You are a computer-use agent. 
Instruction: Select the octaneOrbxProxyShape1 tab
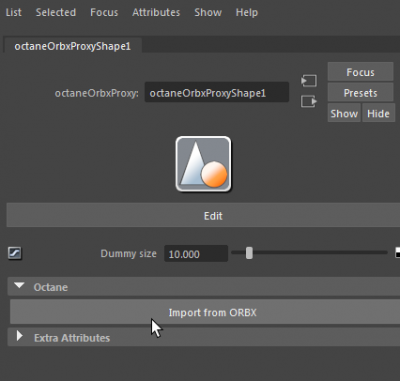[73, 46]
